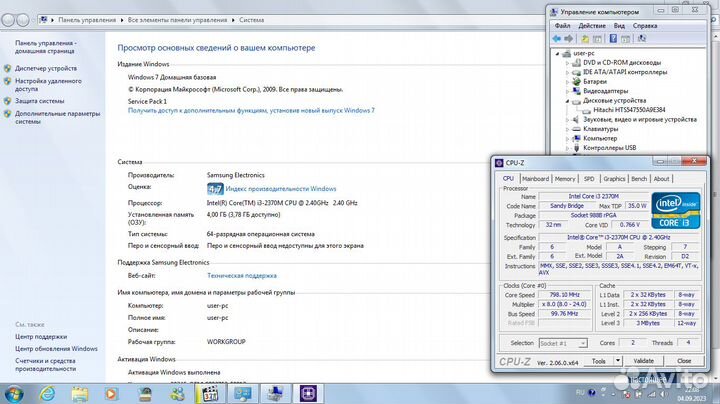Open the Действие menu in Computer Management

point(591,25)
